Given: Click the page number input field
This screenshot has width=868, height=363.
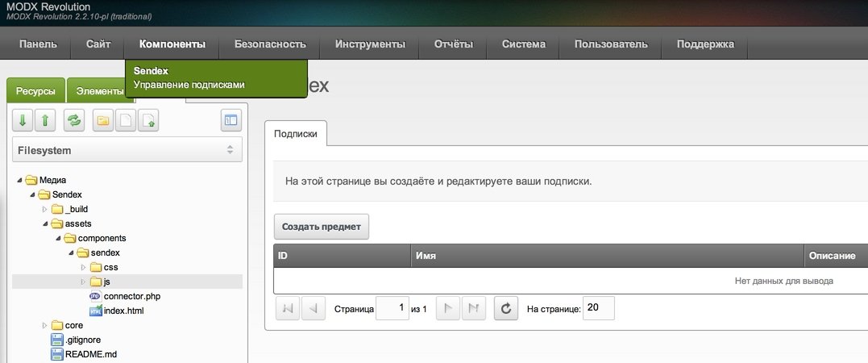Looking at the screenshot, I should 392,308.
